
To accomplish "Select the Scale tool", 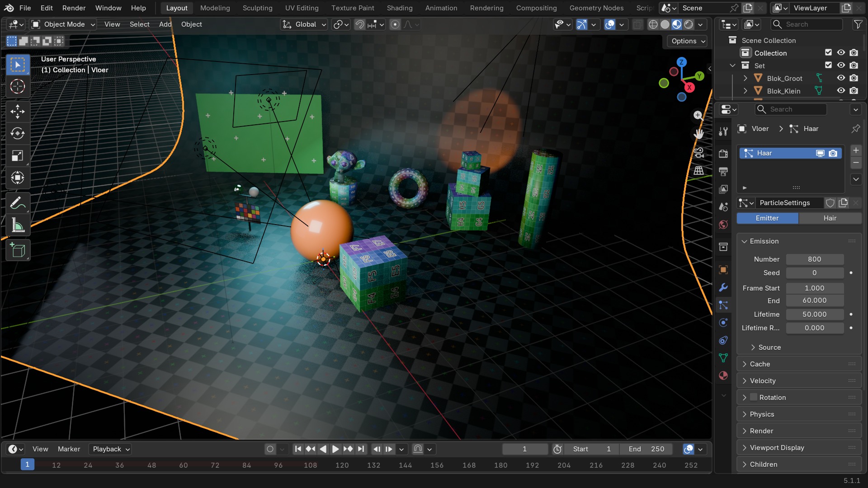I will pos(18,156).
